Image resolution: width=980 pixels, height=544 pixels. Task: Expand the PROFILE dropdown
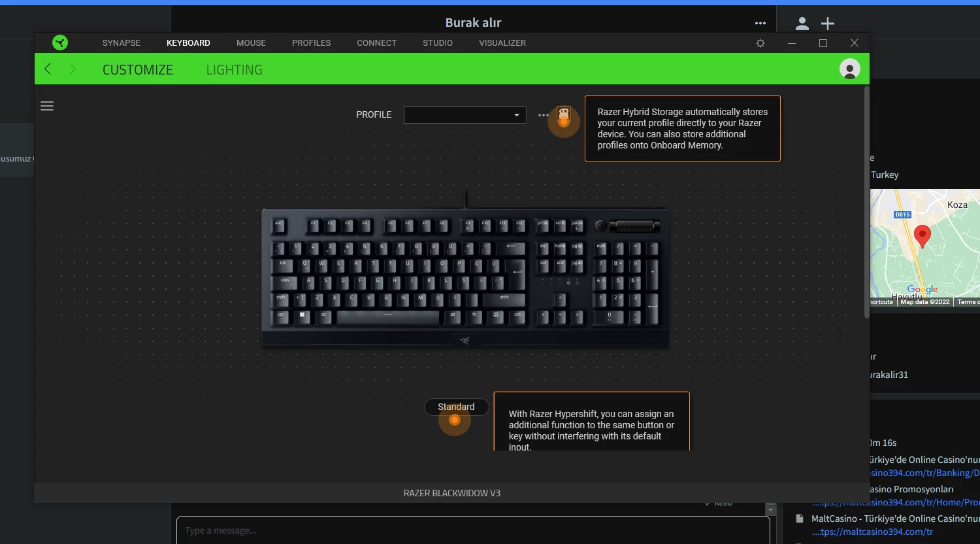465,114
